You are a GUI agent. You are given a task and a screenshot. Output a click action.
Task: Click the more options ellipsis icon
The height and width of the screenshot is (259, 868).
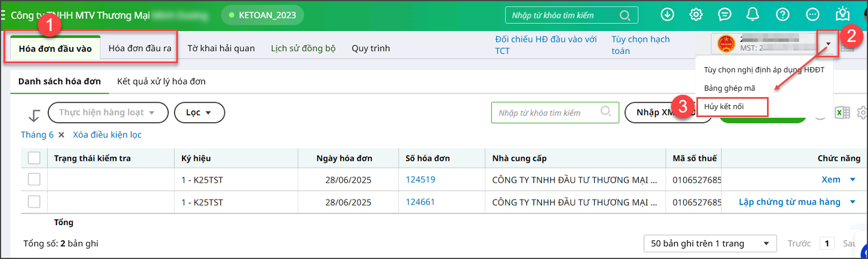click(x=812, y=15)
